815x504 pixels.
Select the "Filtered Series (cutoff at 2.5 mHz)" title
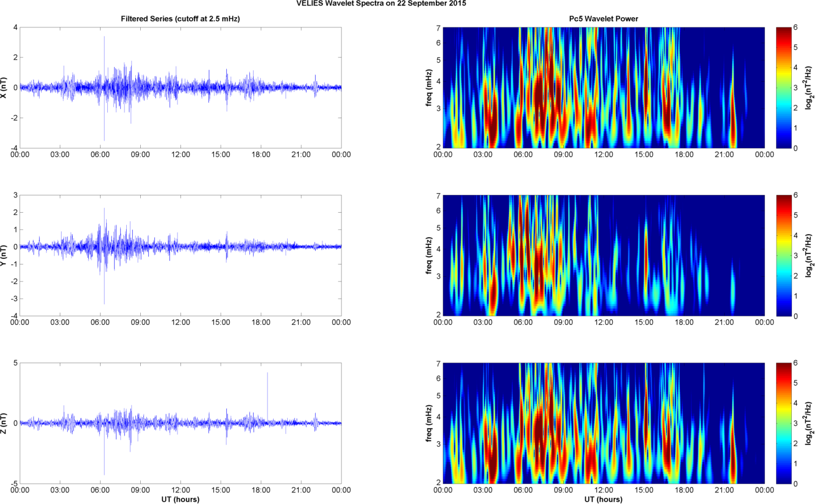180,19
